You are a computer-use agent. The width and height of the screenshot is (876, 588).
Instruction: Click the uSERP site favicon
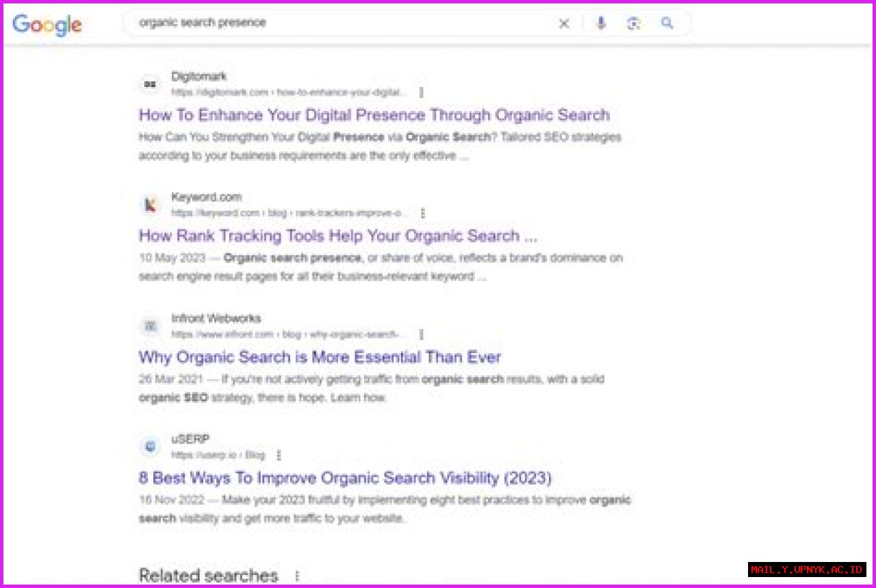(x=150, y=447)
